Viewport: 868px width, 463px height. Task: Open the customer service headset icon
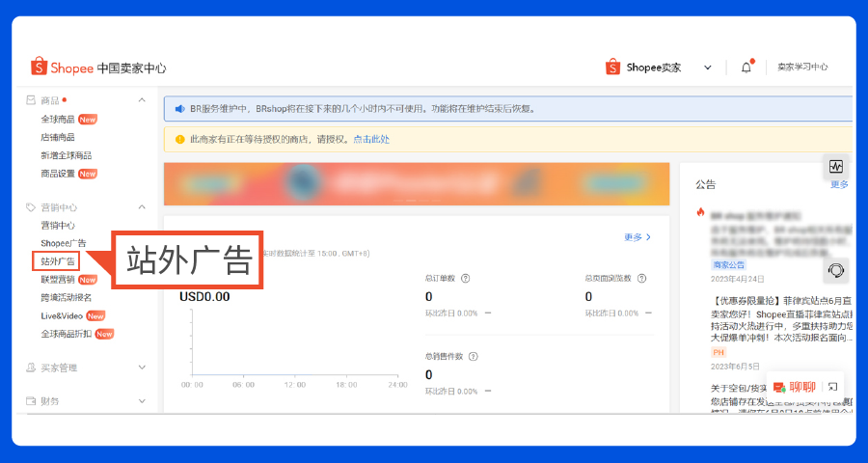tap(836, 270)
